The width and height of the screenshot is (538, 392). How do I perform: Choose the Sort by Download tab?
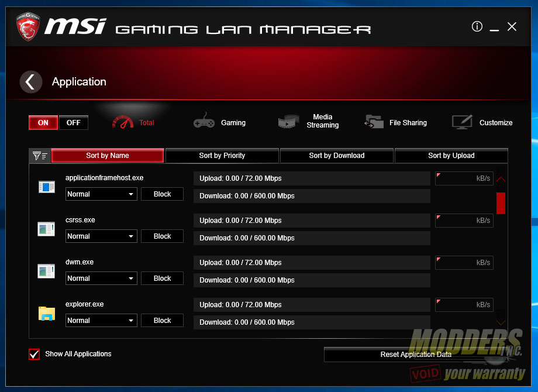pyautogui.click(x=337, y=156)
